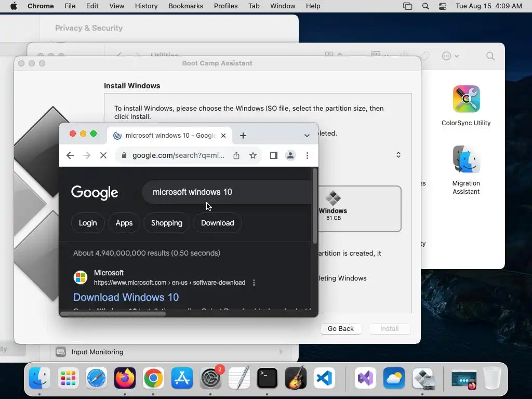This screenshot has height=399, width=532.
Task: Select the microsoft windows 10 Google tab
Action: (169, 136)
